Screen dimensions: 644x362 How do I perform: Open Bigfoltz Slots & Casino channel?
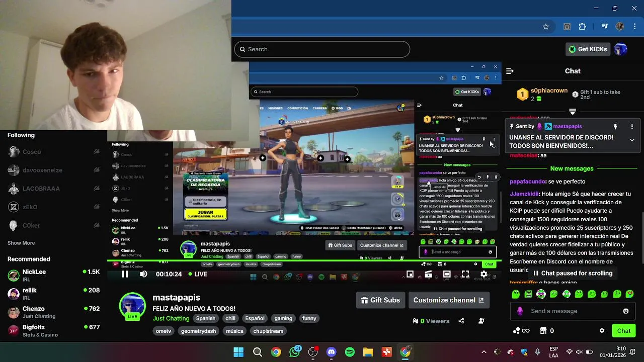click(x=53, y=330)
